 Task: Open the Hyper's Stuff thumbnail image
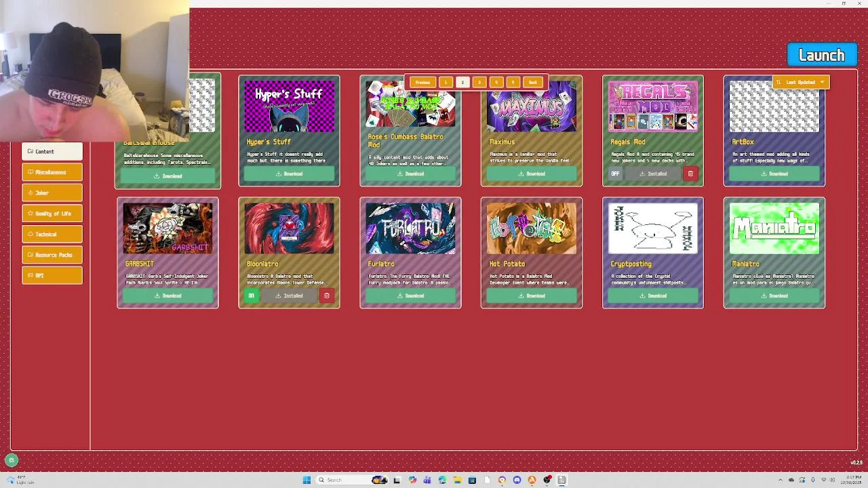pos(289,106)
